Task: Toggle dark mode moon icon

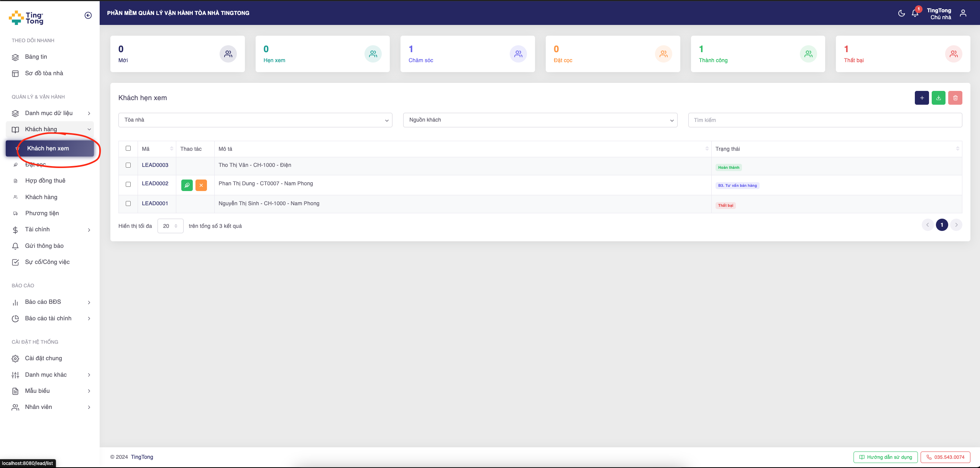Action: tap(901, 13)
